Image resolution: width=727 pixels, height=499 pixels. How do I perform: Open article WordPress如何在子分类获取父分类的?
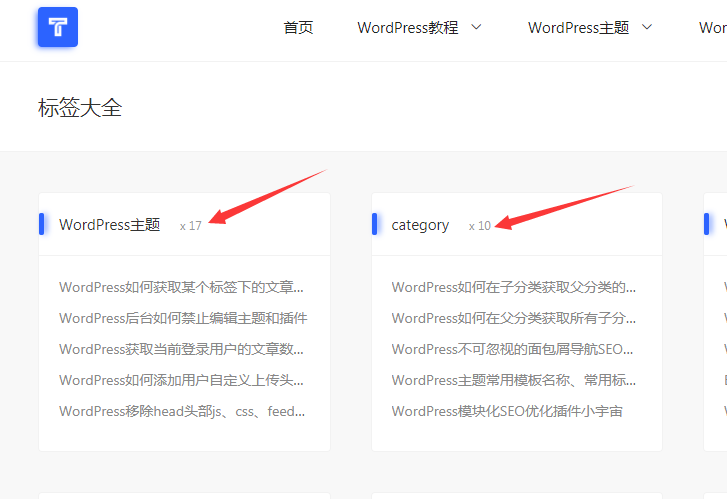click(514, 287)
